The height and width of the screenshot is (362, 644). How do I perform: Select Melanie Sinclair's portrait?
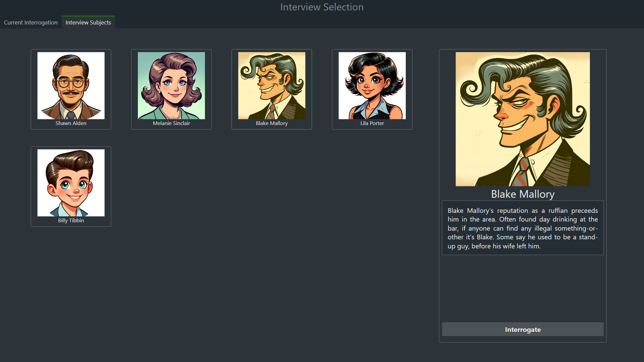[171, 85]
